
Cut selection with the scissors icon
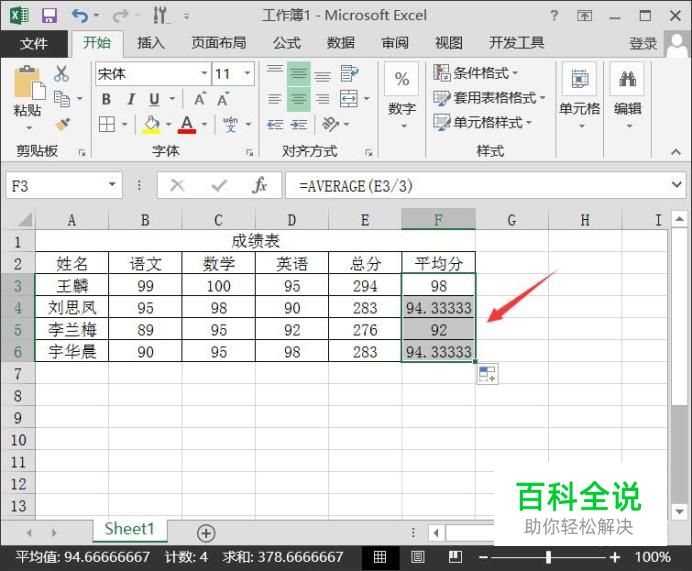tap(61, 74)
